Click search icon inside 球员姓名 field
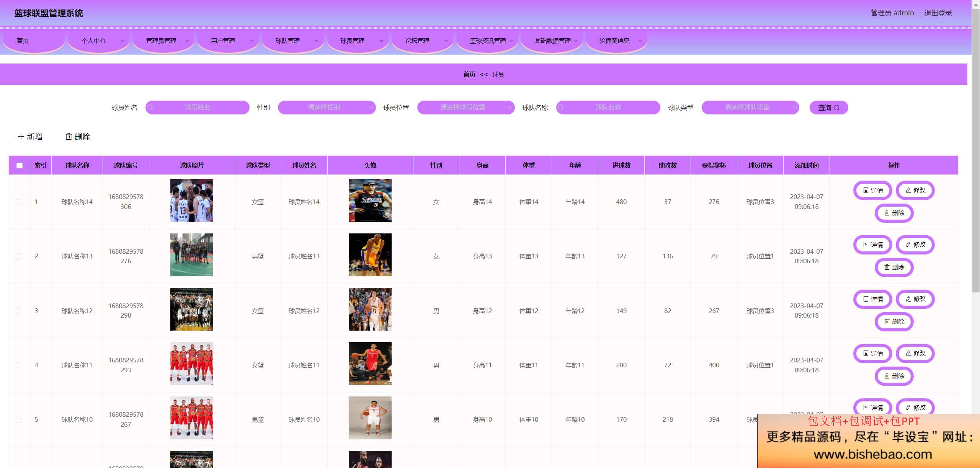This screenshot has height=468, width=980. tap(150, 108)
